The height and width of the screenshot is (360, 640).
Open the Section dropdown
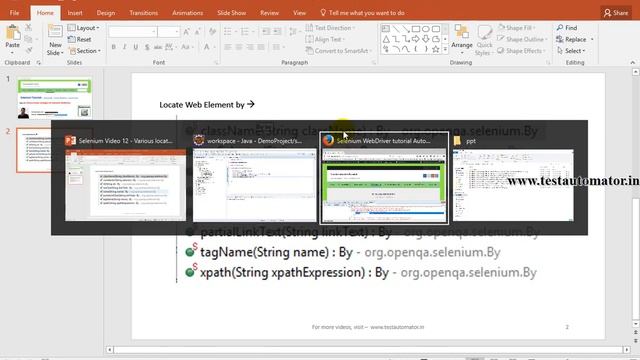point(84,51)
